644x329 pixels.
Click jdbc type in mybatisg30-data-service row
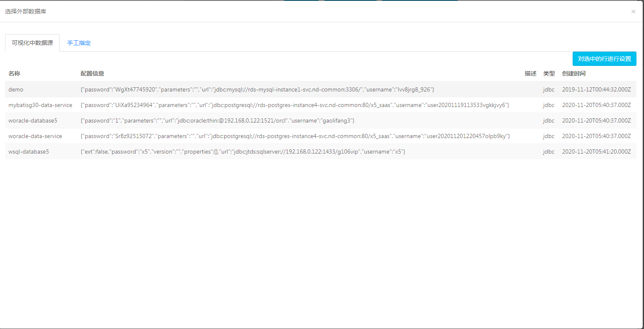[549, 105]
